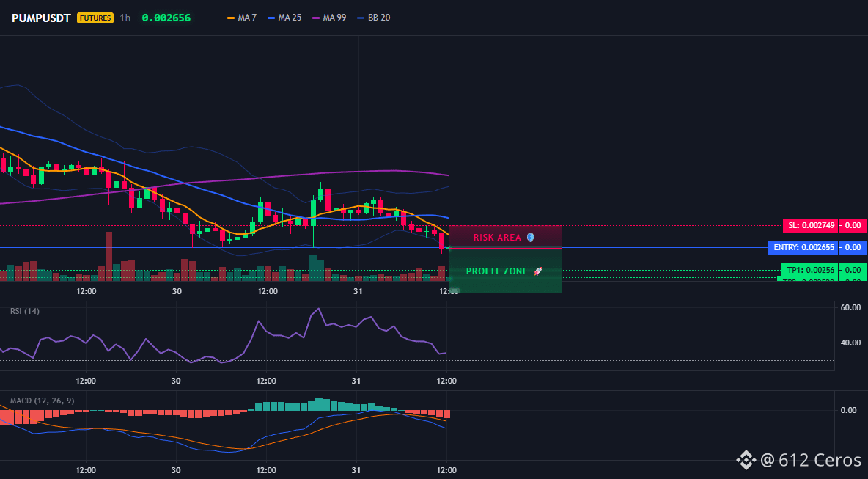The height and width of the screenshot is (479, 868).
Task: Click the green PROFIT ZONE box
Action: 505,271
